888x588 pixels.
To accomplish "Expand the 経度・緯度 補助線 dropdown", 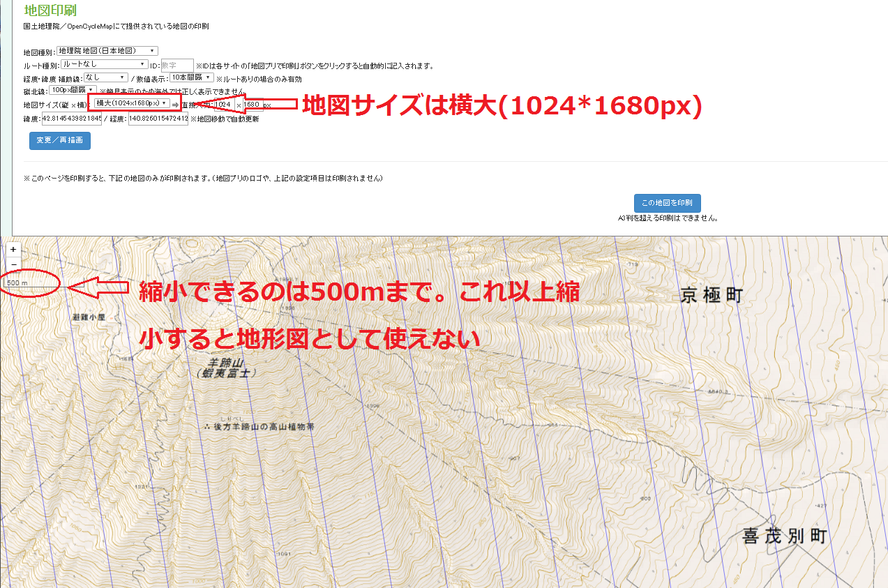I will click(105, 77).
